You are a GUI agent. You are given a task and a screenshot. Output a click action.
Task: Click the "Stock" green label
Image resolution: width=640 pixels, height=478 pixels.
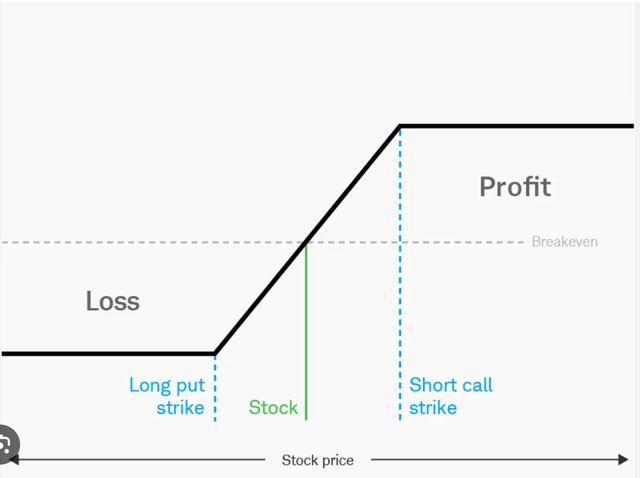(x=273, y=407)
